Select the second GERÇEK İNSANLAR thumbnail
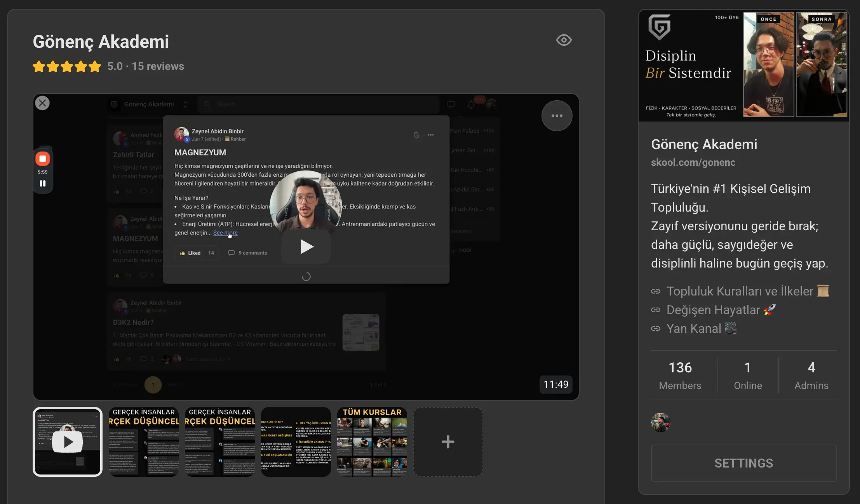The image size is (860, 504). 144,441
